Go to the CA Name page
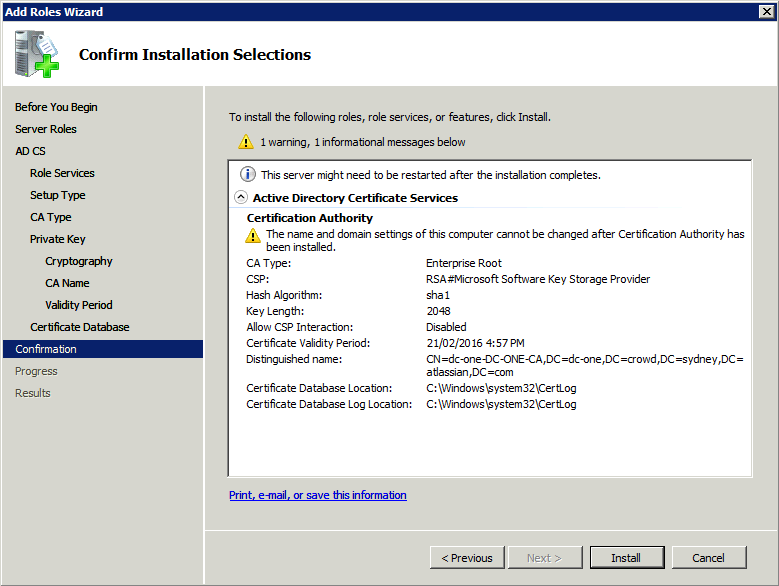This screenshot has width=779, height=586. [67, 283]
